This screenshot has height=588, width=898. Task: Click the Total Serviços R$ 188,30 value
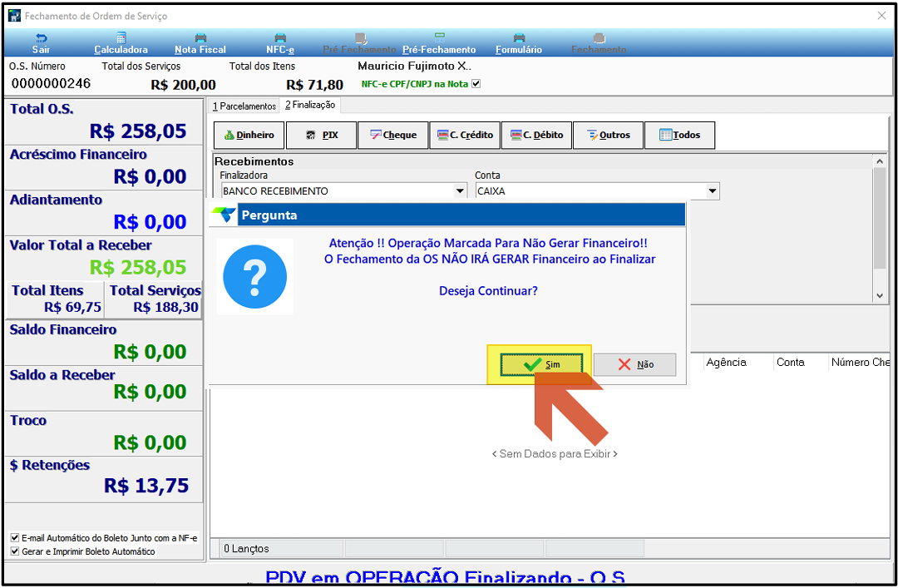pyautogui.click(x=166, y=307)
